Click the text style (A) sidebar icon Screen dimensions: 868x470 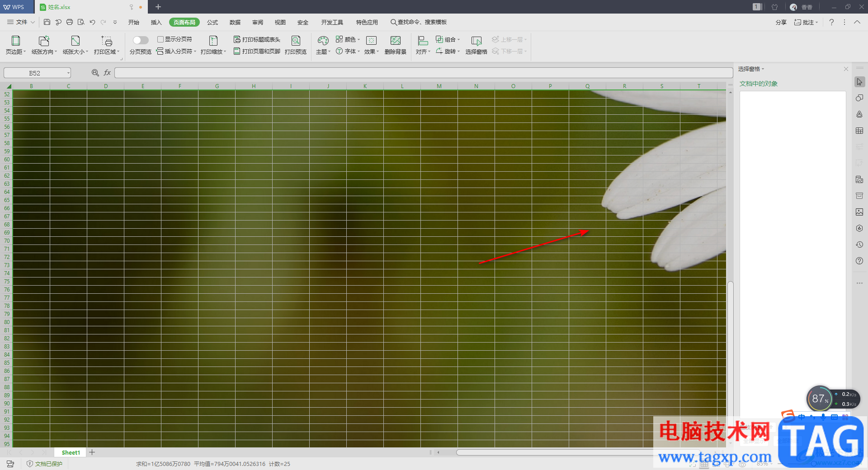(x=859, y=114)
